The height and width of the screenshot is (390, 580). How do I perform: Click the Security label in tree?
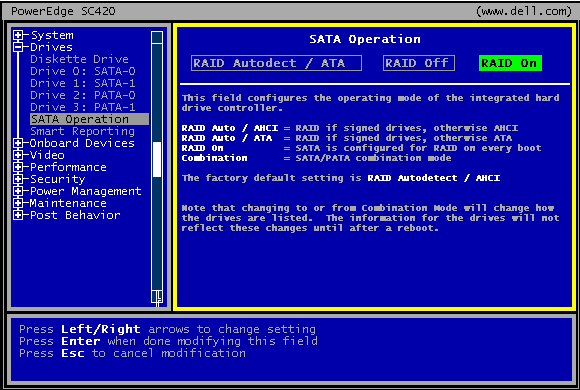pyautogui.click(x=58, y=179)
